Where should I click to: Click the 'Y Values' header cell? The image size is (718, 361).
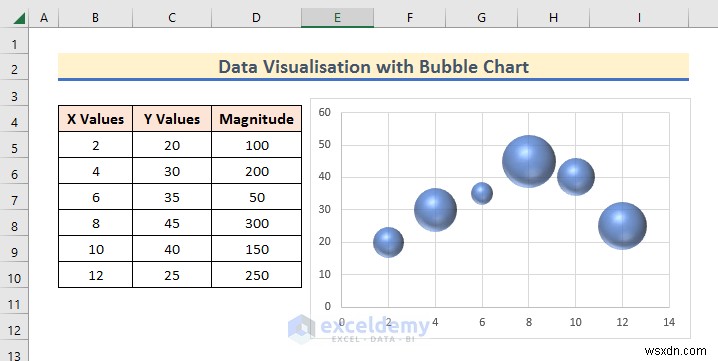click(172, 119)
